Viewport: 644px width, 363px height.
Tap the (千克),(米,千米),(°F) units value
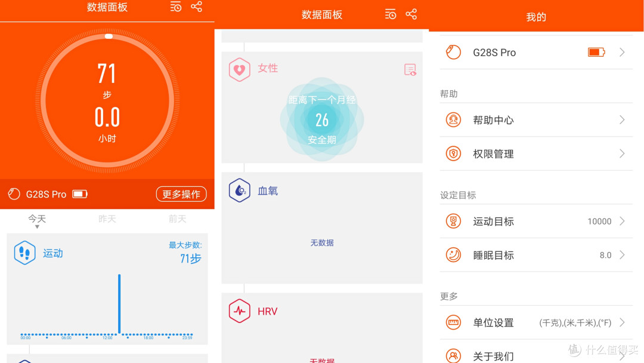pos(575,323)
